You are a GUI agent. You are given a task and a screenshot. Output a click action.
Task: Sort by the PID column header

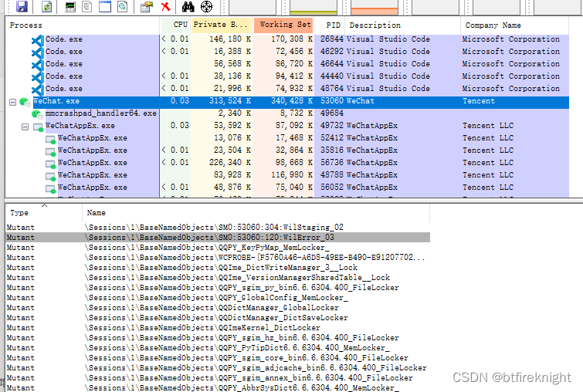(x=330, y=25)
